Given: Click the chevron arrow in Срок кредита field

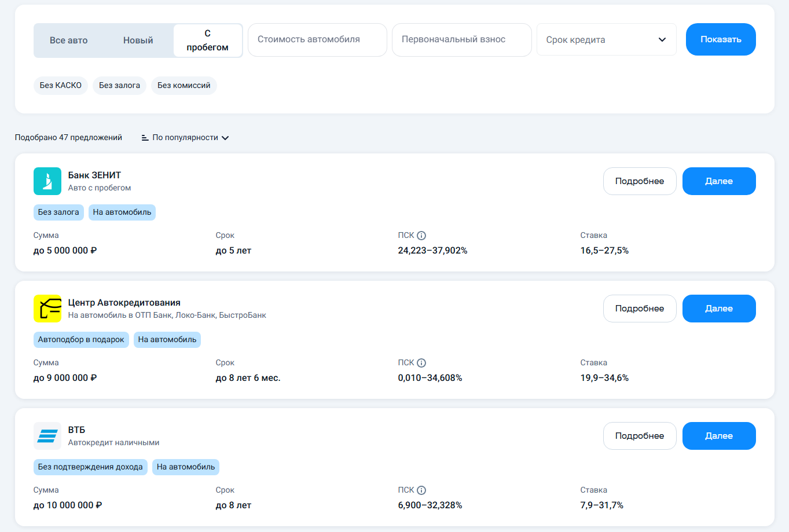Looking at the screenshot, I should pyautogui.click(x=662, y=40).
